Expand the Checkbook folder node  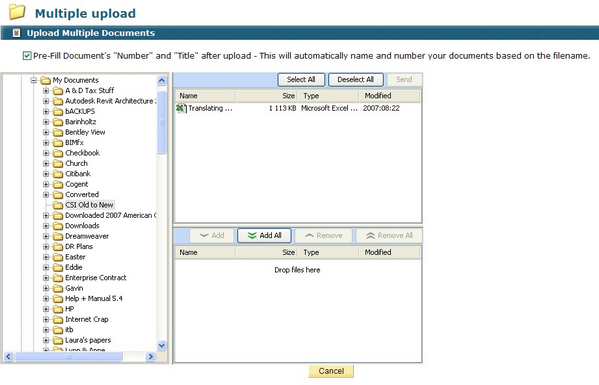click(46, 153)
